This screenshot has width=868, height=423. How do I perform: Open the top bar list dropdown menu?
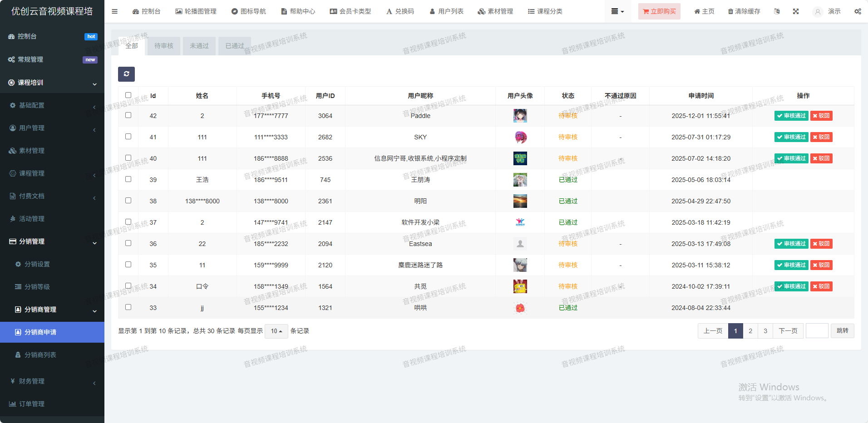pos(617,11)
